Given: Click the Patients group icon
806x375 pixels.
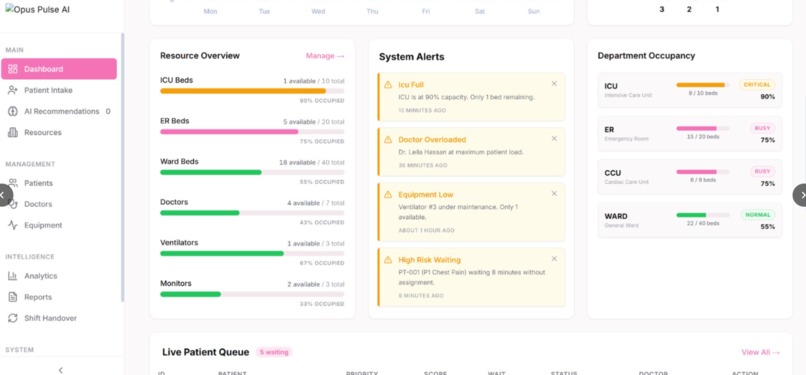Looking at the screenshot, I should tap(13, 183).
